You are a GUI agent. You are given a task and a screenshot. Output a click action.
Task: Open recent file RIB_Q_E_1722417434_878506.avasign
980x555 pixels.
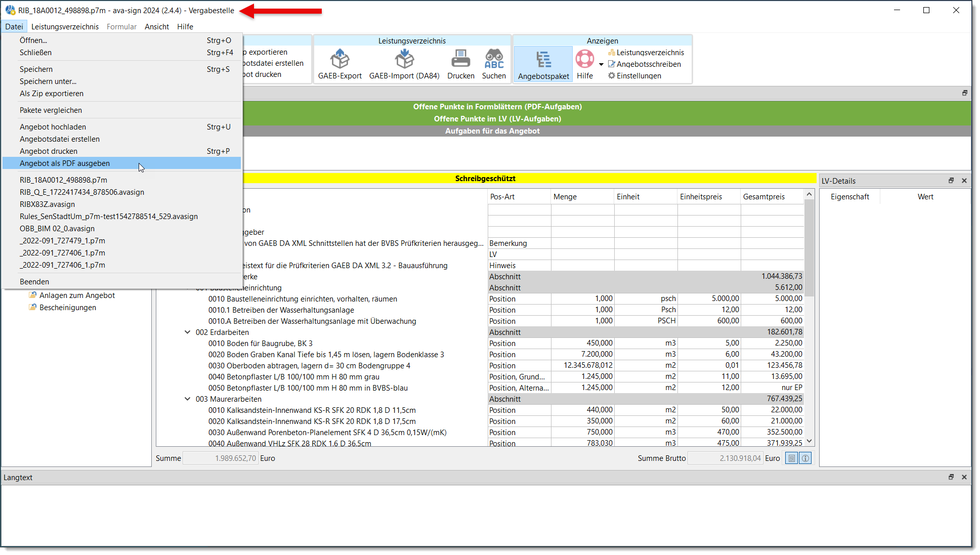(x=121, y=192)
